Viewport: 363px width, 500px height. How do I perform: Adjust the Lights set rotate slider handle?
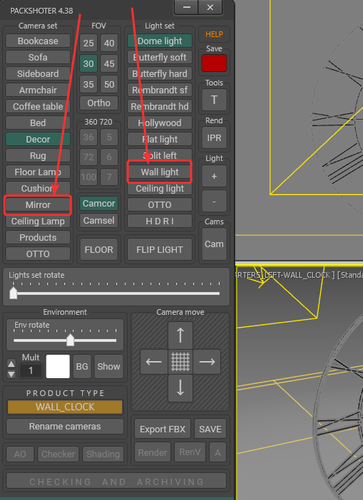point(13,293)
